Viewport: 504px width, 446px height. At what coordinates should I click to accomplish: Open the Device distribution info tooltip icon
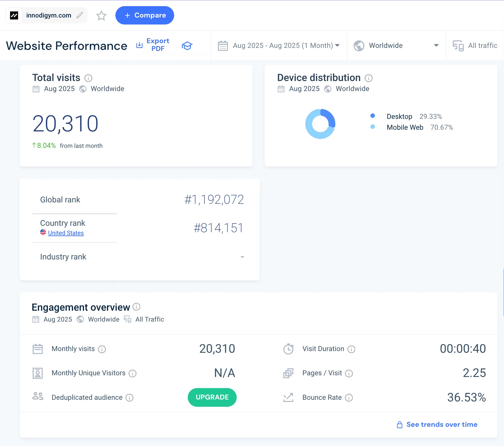369,78
